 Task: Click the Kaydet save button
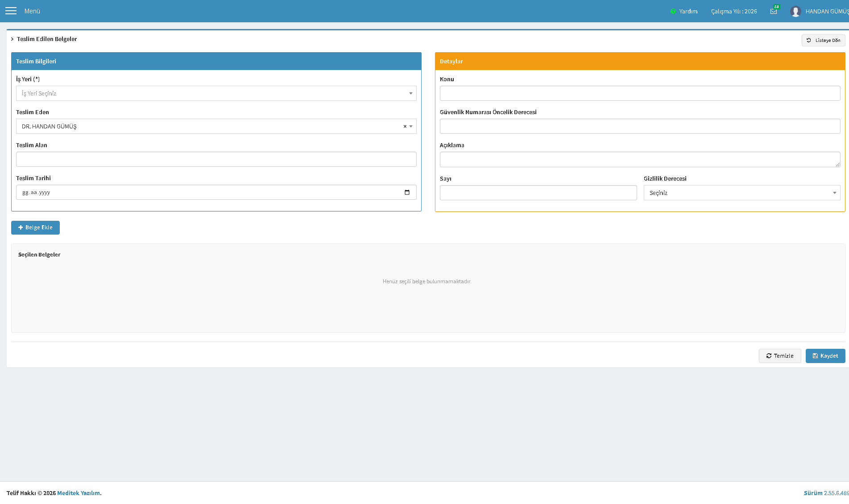point(825,356)
